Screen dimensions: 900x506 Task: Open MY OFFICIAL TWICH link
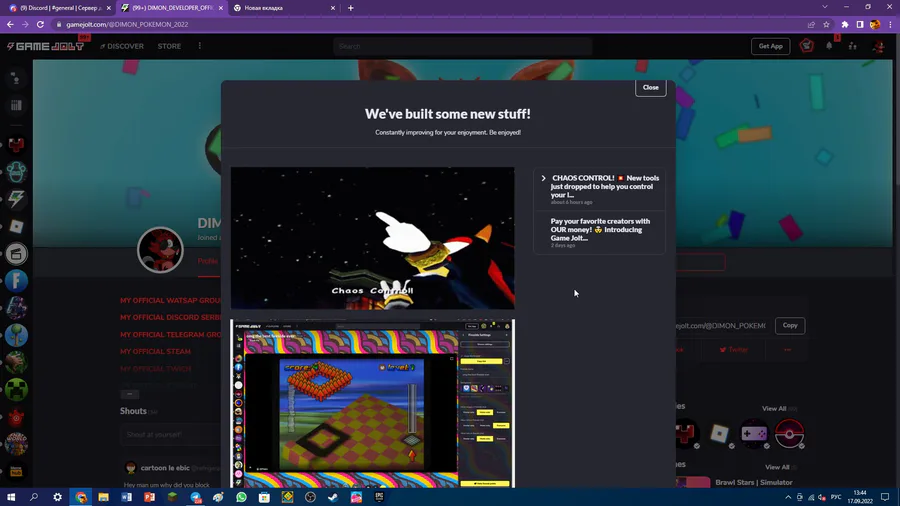(x=156, y=368)
